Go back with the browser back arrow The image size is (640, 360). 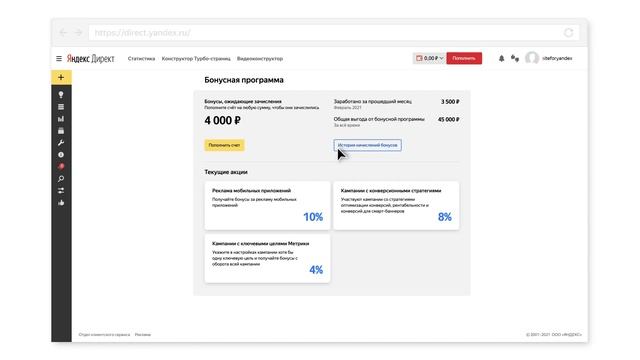(x=63, y=33)
